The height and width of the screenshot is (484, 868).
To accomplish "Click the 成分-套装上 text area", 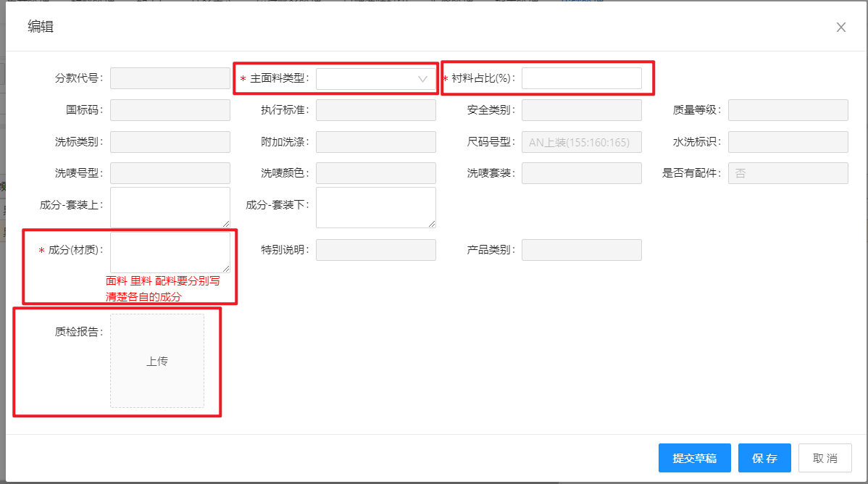I will pos(170,207).
